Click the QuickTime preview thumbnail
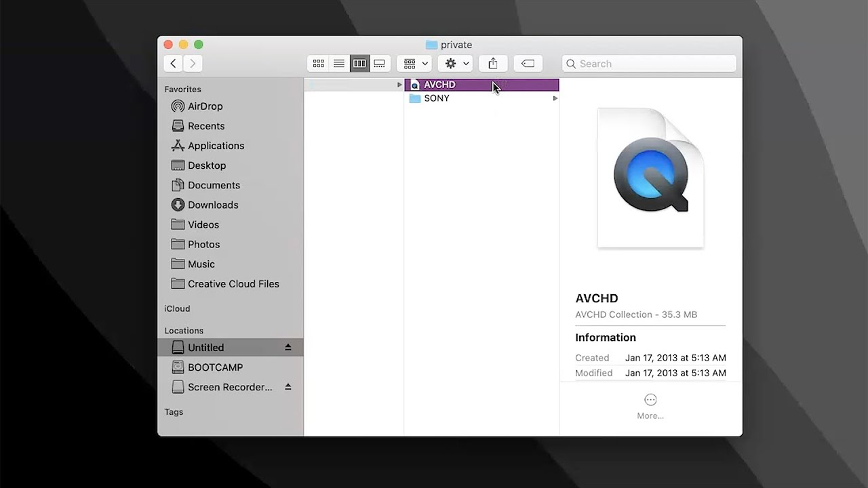Image resolution: width=868 pixels, height=488 pixels. [650, 178]
